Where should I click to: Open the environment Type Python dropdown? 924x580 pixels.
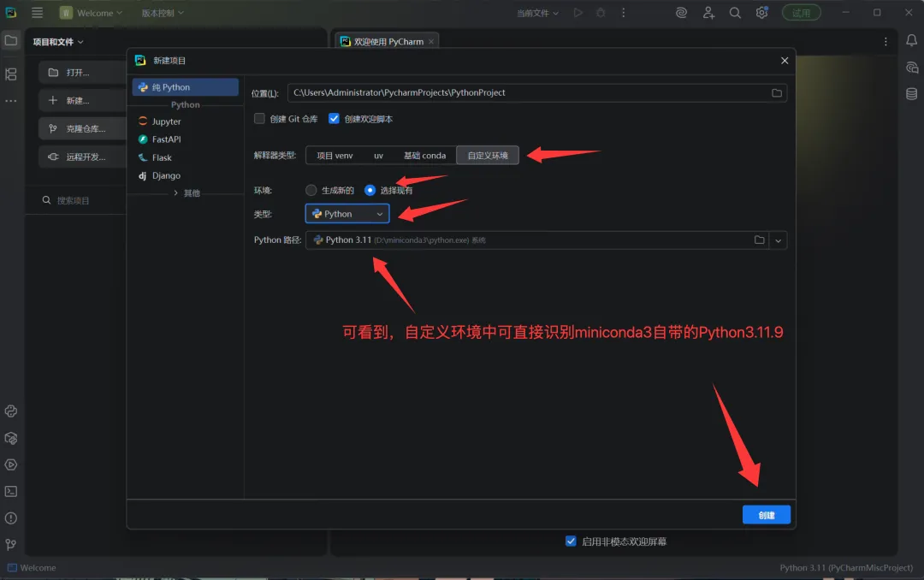[x=347, y=214]
